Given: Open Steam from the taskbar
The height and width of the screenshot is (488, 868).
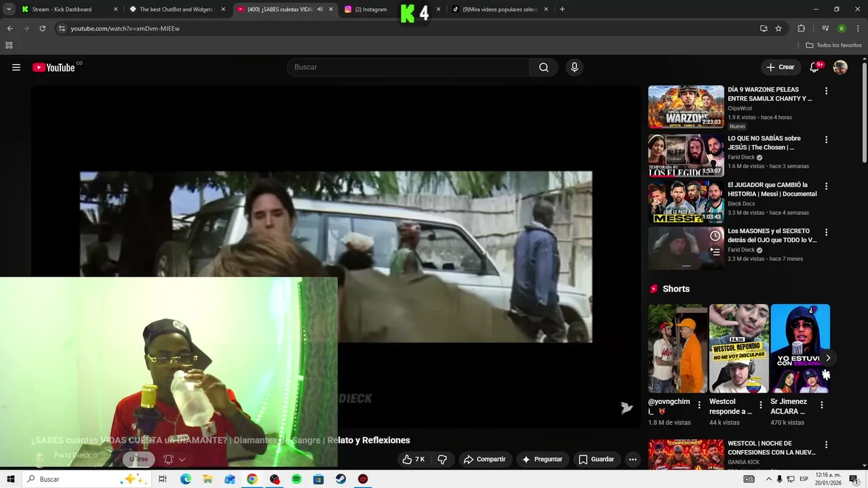Looking at the screenshot, I should 340,479.
